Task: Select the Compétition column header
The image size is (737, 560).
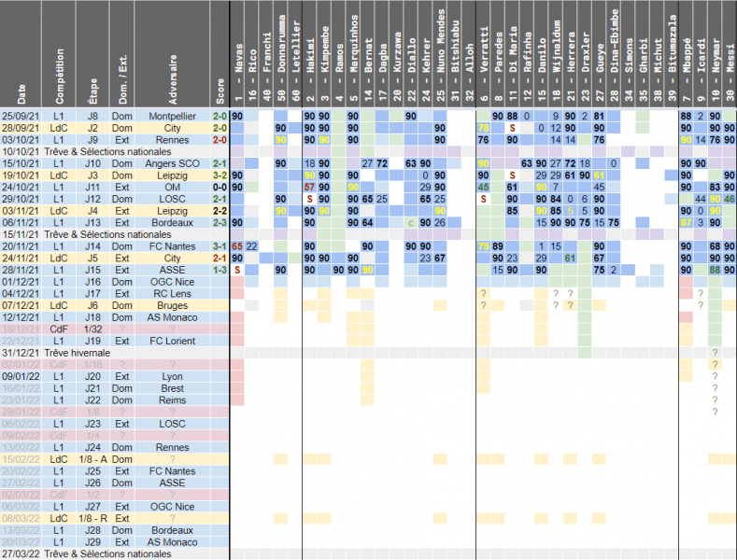Action: coord(59,54)
